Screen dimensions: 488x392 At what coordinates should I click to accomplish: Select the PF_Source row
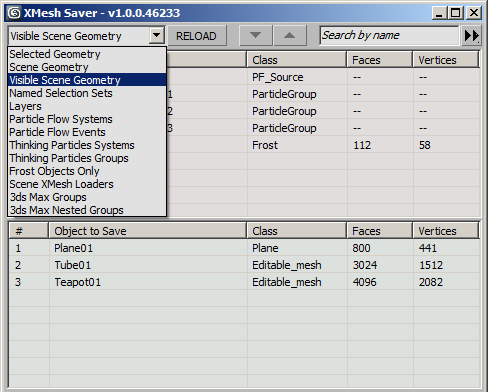tap(323, 77)
